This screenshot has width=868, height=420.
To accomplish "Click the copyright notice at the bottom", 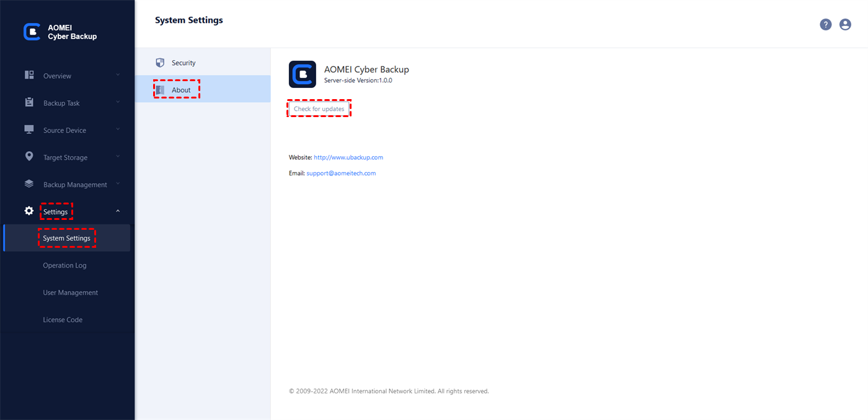I will coord(389,392).
